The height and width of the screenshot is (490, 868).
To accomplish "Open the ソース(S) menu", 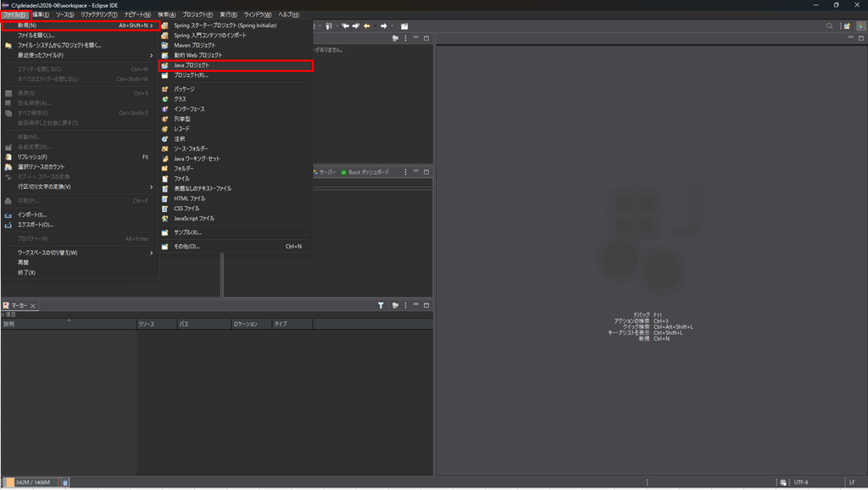I will (x=64, y=15).
